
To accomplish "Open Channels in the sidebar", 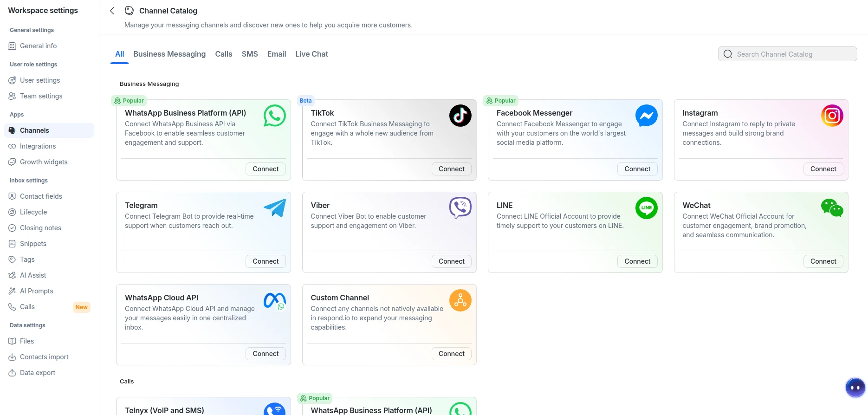I will coord(49,130).
